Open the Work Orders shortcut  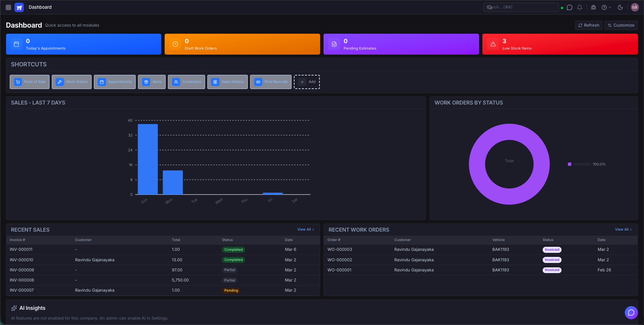pos(72,82)
